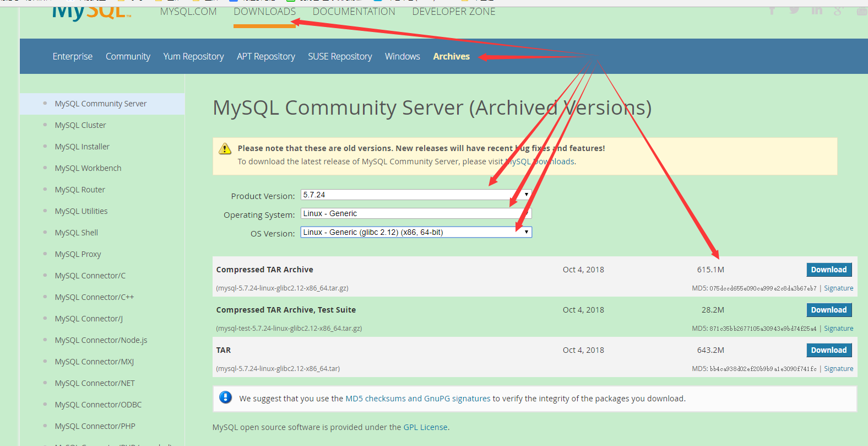Open the Windows downloads menu item
The image size is (868, 446).
pyautogui.click(x=403, y=56)
